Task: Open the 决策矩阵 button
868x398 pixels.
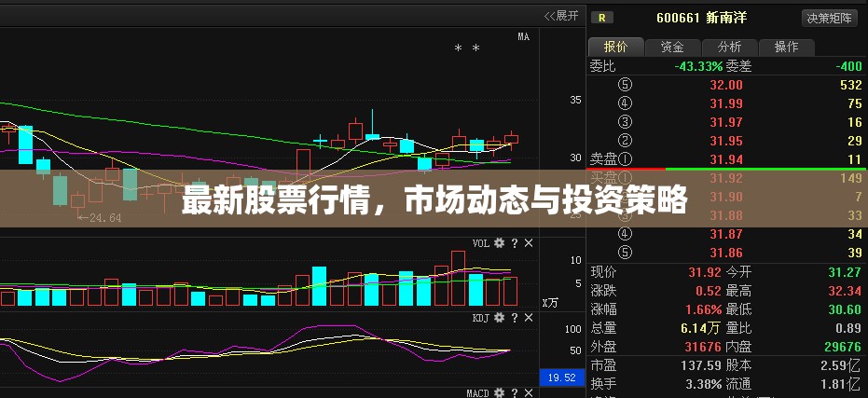Action: point(829,18)
